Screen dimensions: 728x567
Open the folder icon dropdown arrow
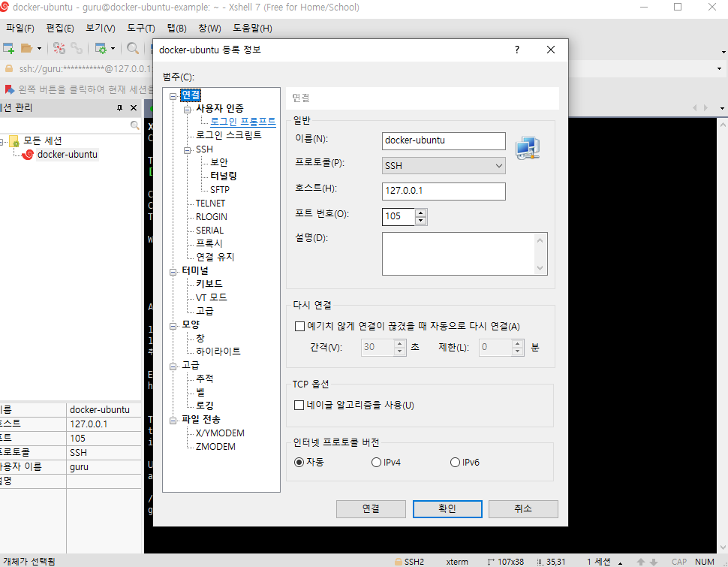tap(39, 48)
